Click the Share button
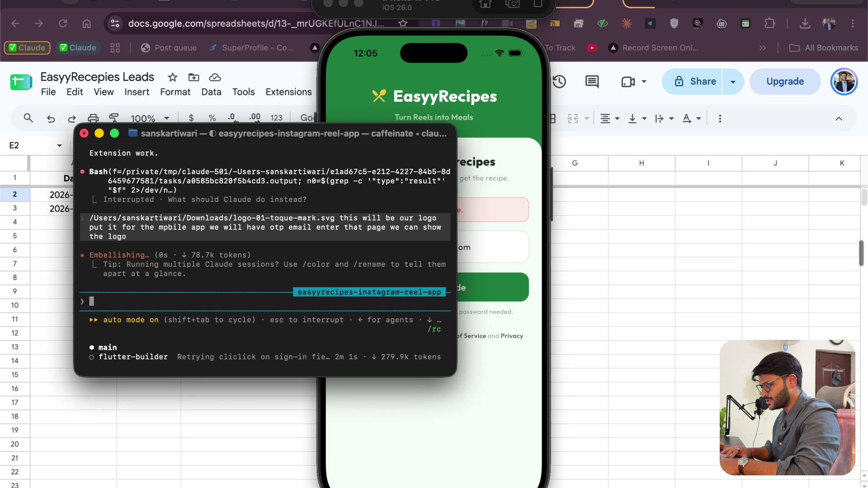This screenshot has width=868, height=488. (x=693, y=82)
